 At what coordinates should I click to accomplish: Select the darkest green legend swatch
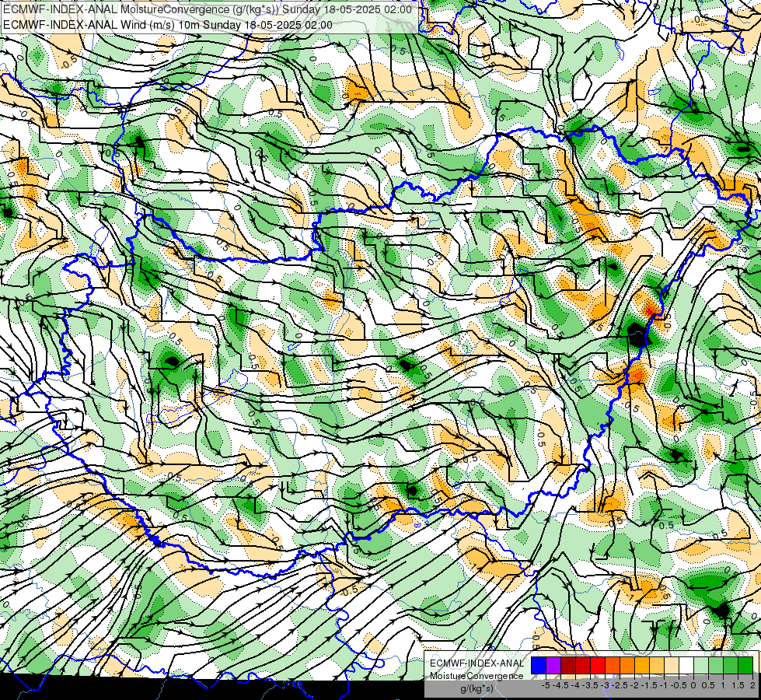pos(745,666)
